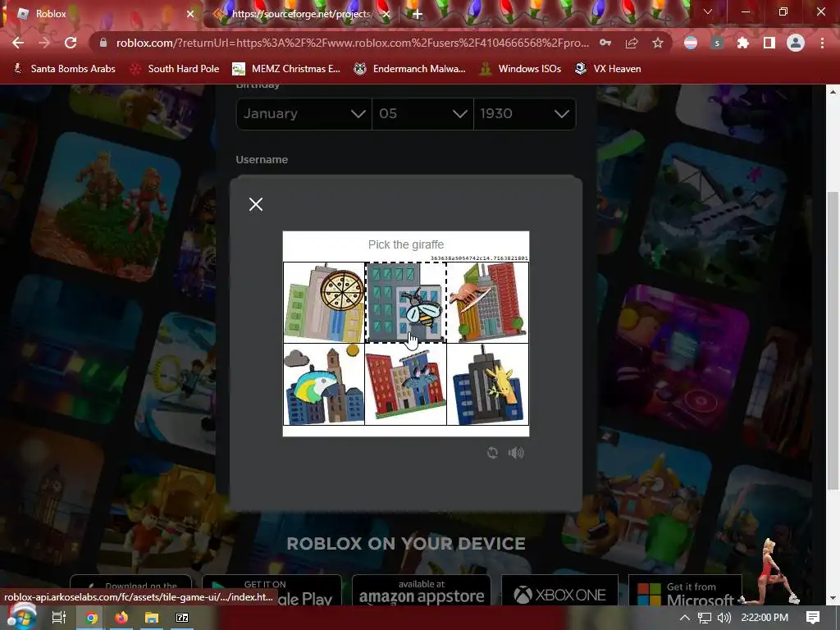840x630 pixels.
Task: Open the Endermanch Malware bookmark
Action: (410, 69)
